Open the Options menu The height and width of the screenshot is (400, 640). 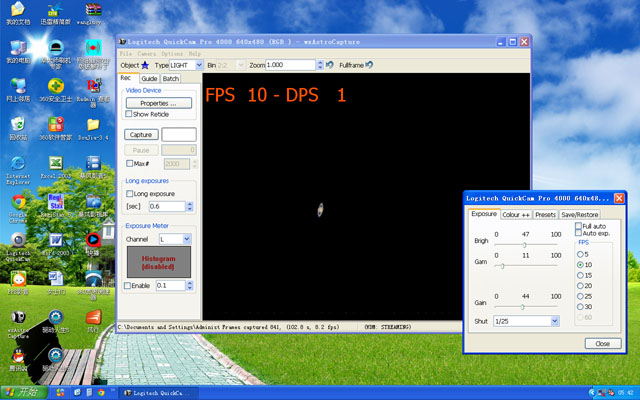click(x=172, y=53)
